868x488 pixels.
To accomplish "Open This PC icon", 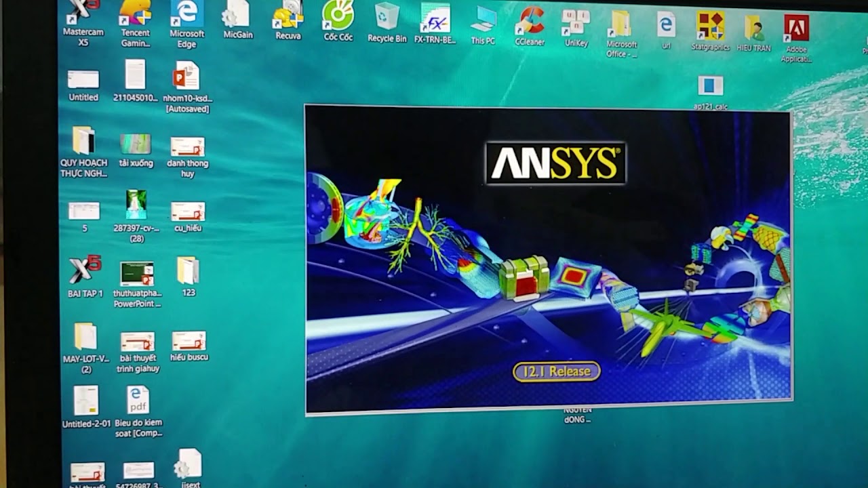I will coord(483,25).
